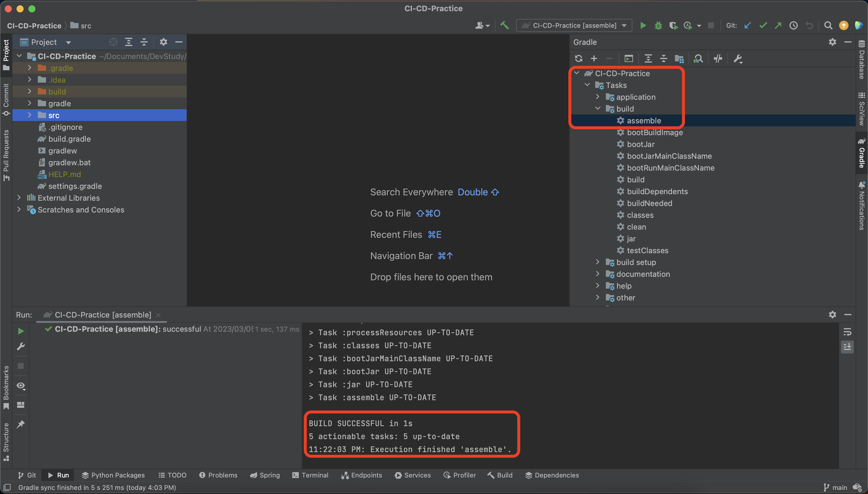868x494 pixels.
Task: Toggle scroll to end in console
Action: point(847,347)
